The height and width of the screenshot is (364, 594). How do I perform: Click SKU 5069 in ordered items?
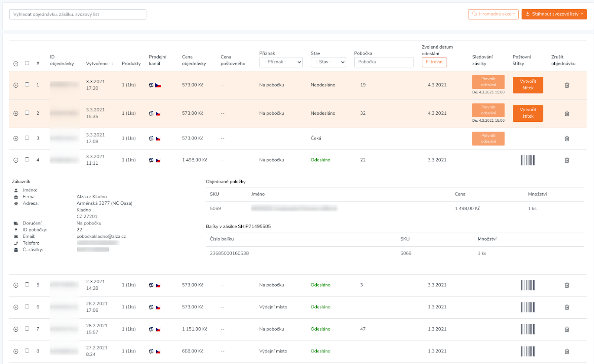pyautogui.click(x=215, y=209)
